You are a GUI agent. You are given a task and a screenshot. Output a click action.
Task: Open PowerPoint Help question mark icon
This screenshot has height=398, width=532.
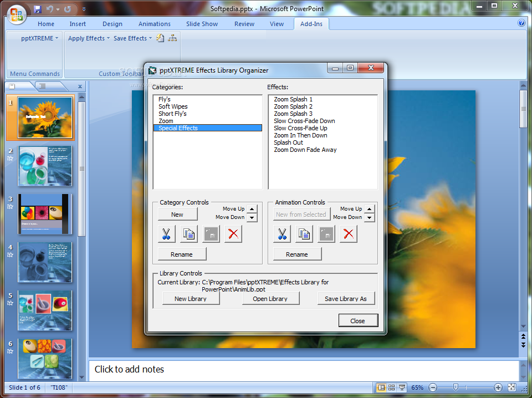point(521,23)
